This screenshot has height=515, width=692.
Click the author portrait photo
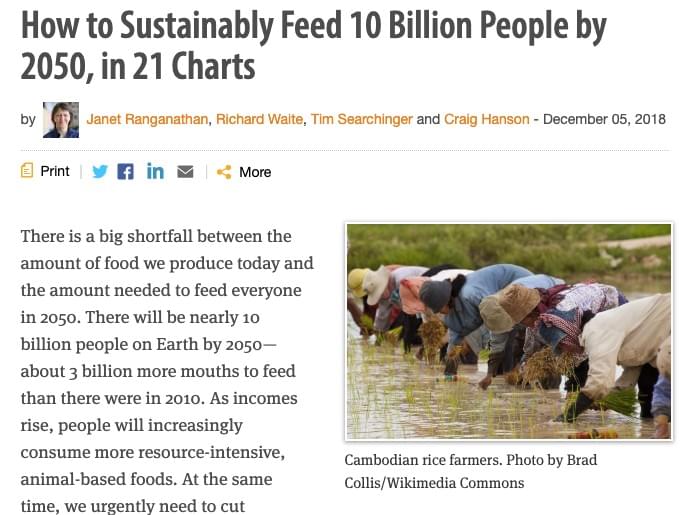point(61,120)
